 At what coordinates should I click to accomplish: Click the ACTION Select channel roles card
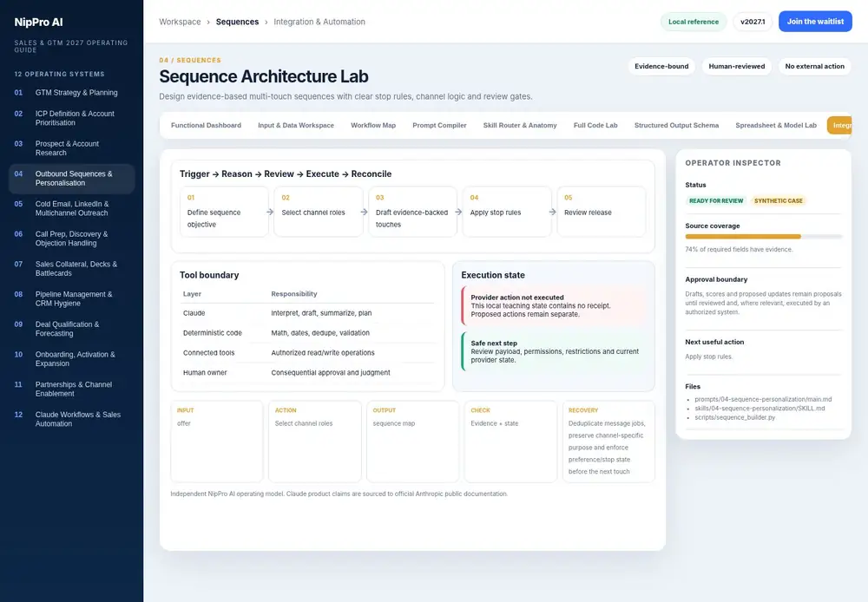[x=314, y=442]
